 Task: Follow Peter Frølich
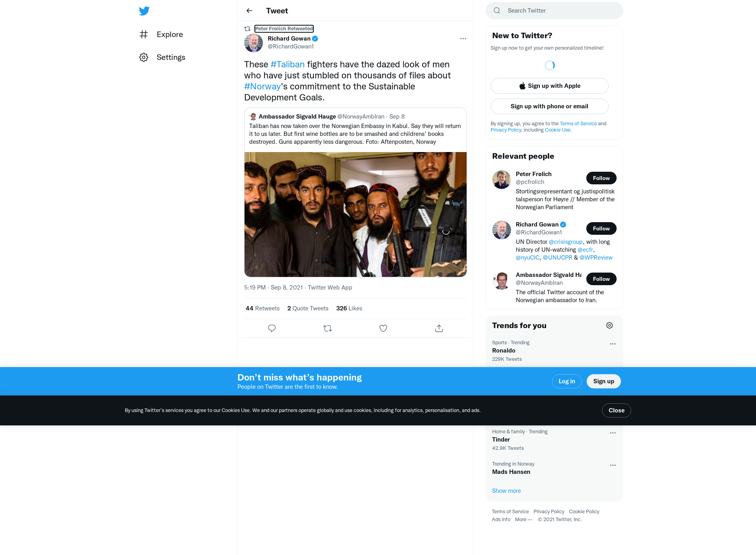point(601,178)
